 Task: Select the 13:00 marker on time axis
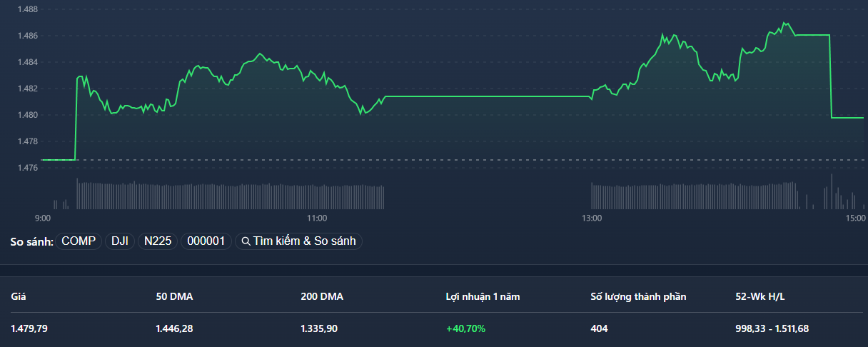(x=591, y=218)
